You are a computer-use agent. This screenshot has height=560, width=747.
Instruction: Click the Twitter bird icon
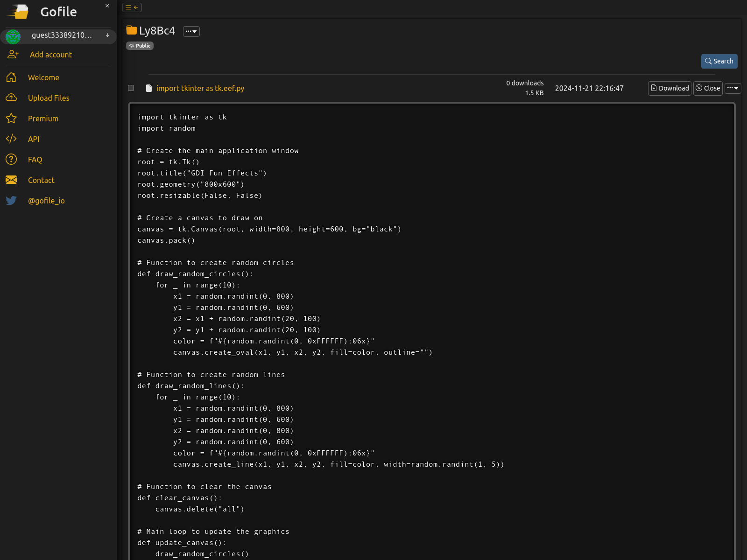[x=11, y=201]
